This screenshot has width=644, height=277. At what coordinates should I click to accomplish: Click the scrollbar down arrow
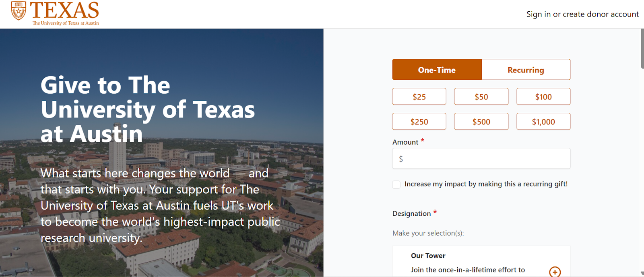tap(642, 273)
